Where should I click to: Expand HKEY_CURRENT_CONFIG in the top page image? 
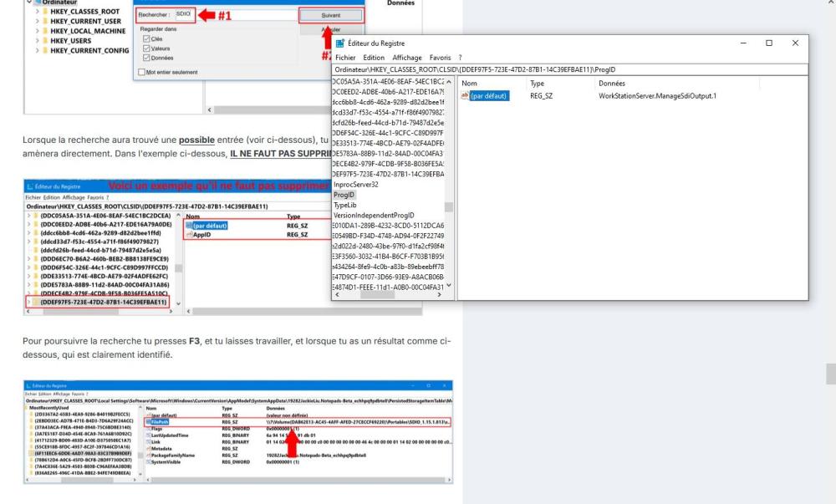tap(37, 51)
